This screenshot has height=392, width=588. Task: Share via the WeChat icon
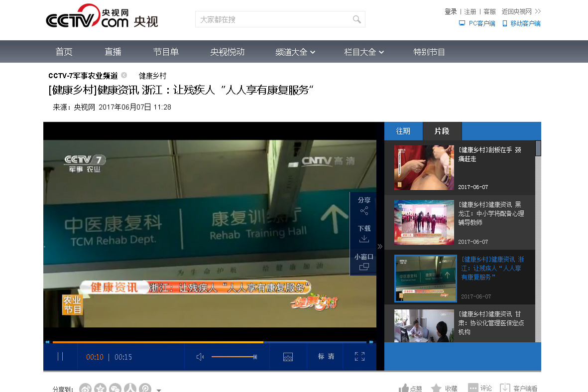(116, 388)
